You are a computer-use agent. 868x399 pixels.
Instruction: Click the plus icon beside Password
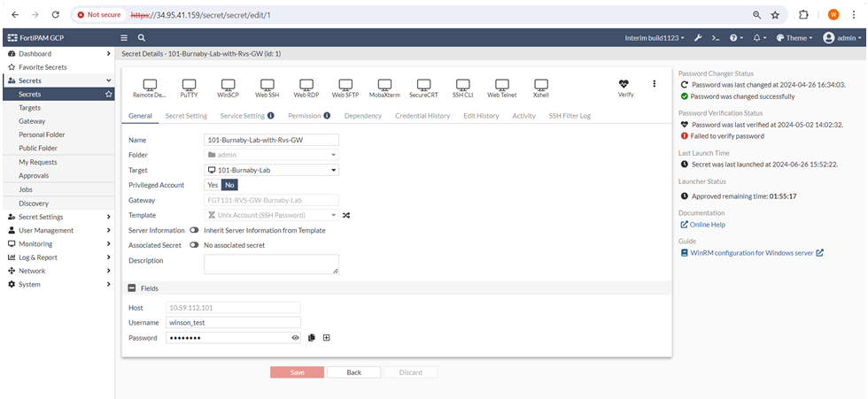pyautogui.click(x=327, y=338)
